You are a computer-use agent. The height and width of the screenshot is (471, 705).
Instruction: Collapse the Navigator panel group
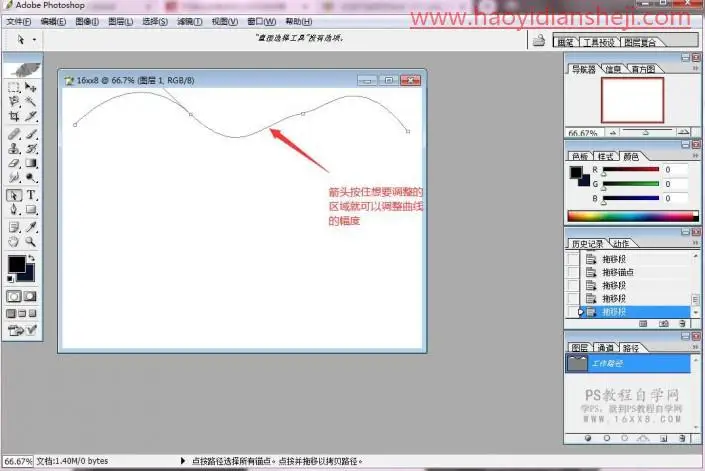click(685, 58)
